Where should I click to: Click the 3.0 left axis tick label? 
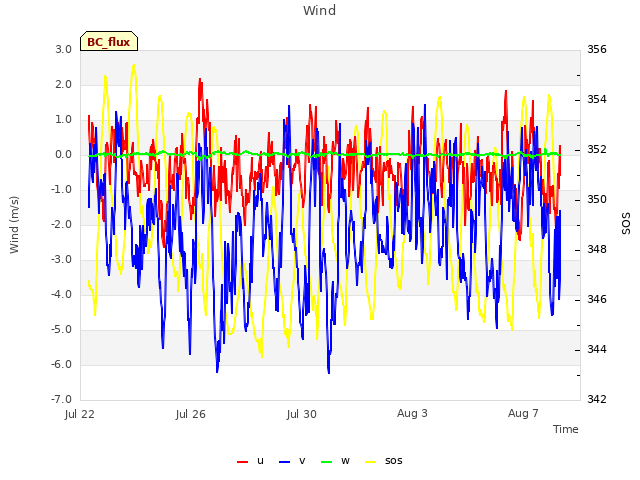click(64, 49)
